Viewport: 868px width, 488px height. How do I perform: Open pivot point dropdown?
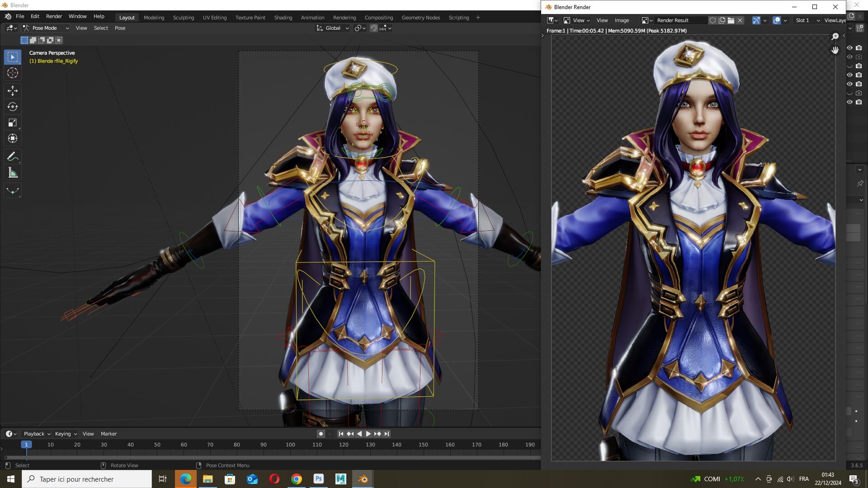[x=360, y=28]
